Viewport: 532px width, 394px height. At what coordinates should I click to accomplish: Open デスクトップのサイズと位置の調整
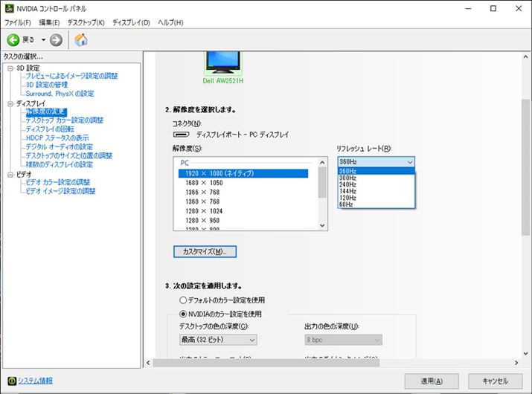pos(69,155)
